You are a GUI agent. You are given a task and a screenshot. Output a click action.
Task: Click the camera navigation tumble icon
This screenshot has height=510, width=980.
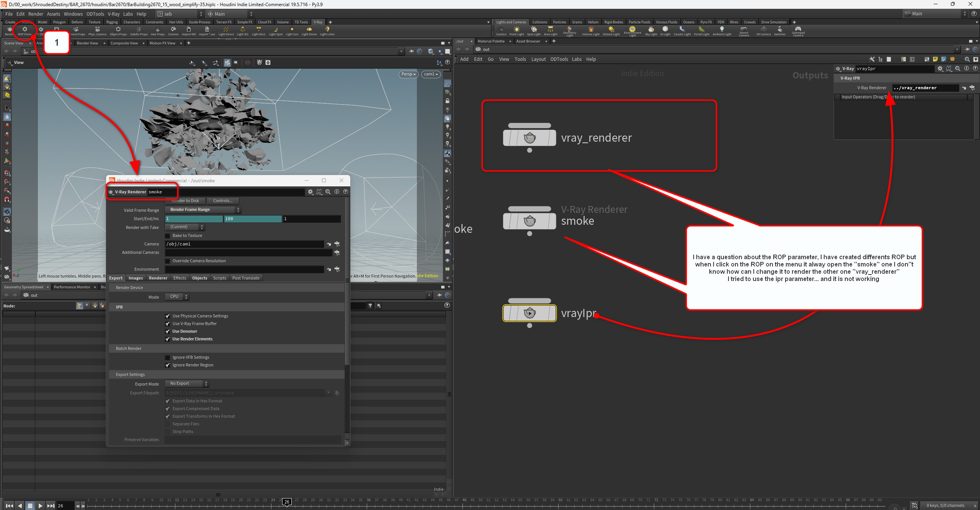[191, 62]
